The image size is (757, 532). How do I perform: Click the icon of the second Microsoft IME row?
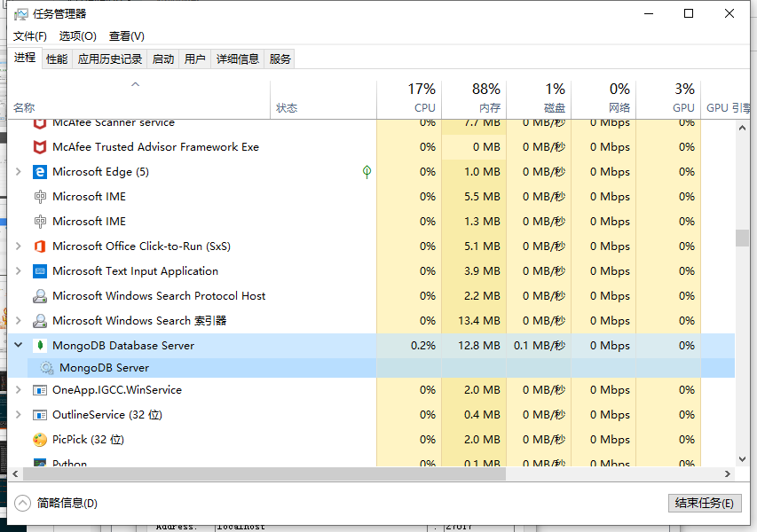(40, 222)
